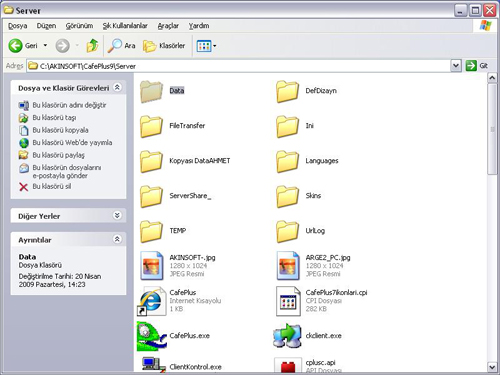Click the FileTransfer folder name text
Image resolution: width=500 pixels, height=375 pixels.
pyautogui.click(x=187, y=126)
